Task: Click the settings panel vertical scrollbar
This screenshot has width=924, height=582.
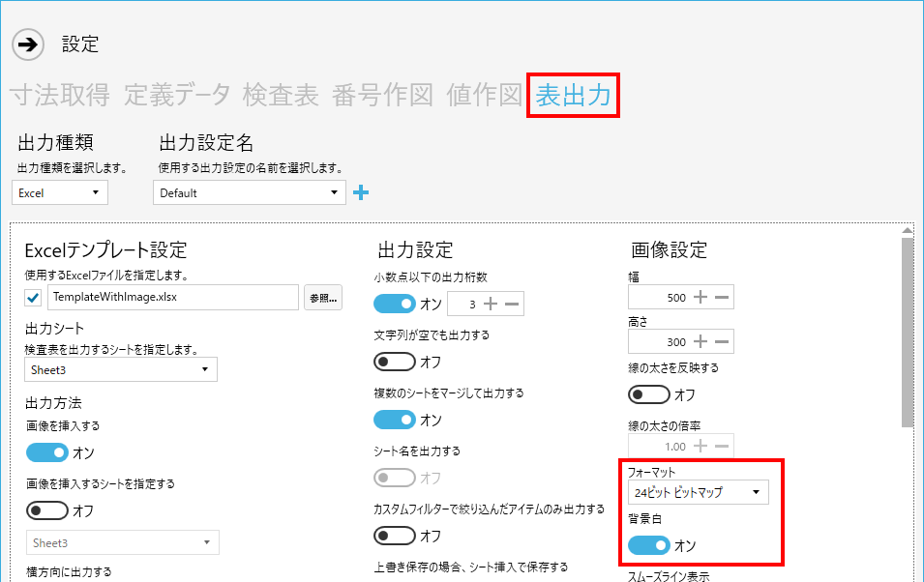Action: tap(907, 329)
